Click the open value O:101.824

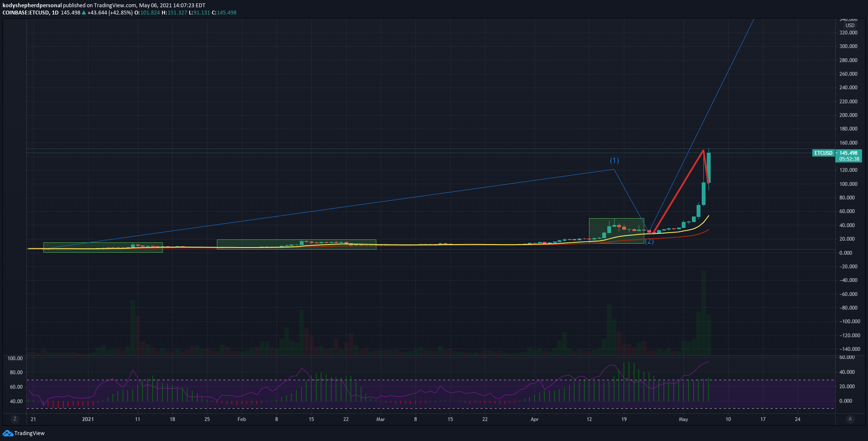tap(147, 13)
